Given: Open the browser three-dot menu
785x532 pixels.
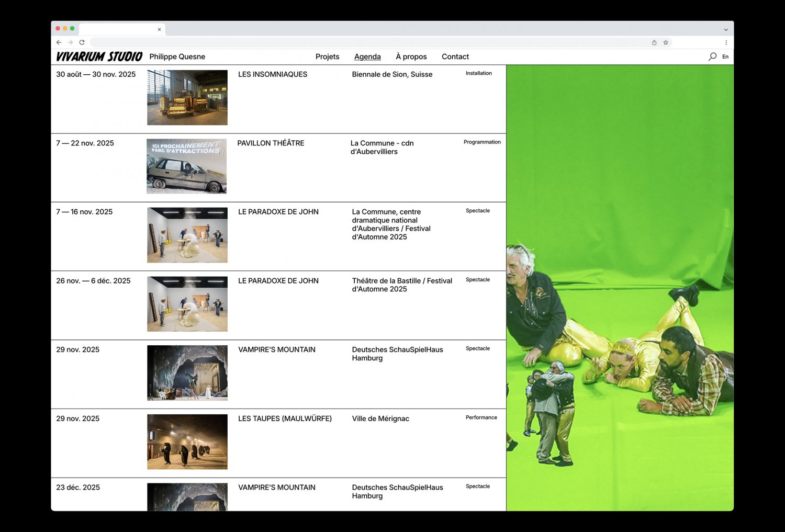Looking at the screenshot, I should pyautogui.click(x=726, y=42).
